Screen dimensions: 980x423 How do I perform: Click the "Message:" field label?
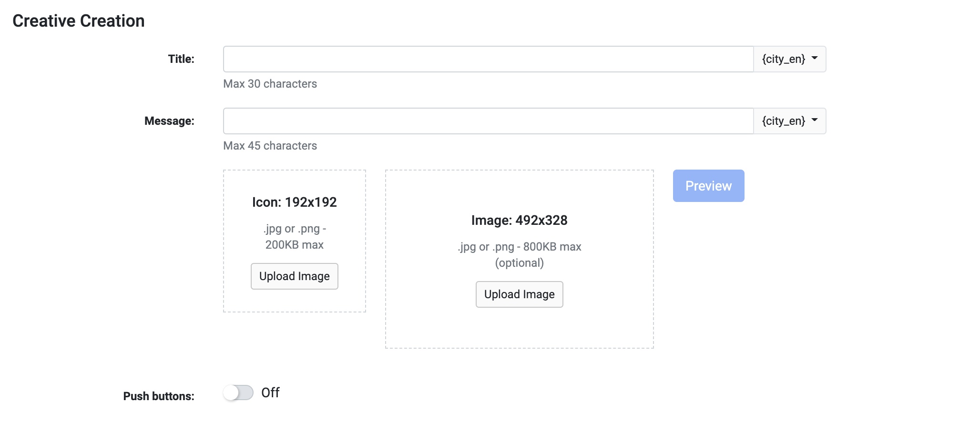tap(169, 121)
